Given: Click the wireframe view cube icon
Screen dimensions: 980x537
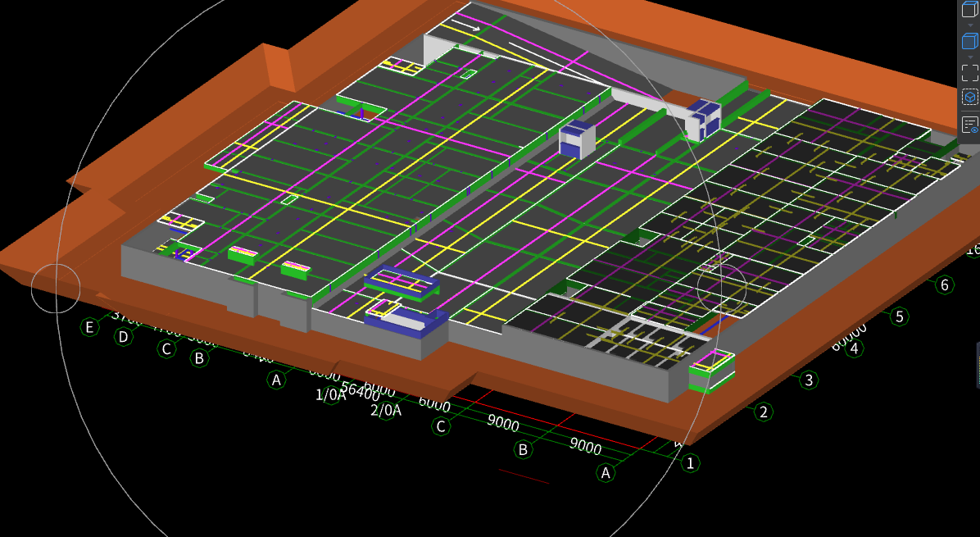Looking at the screenshot, I should (x=969, y=9).
